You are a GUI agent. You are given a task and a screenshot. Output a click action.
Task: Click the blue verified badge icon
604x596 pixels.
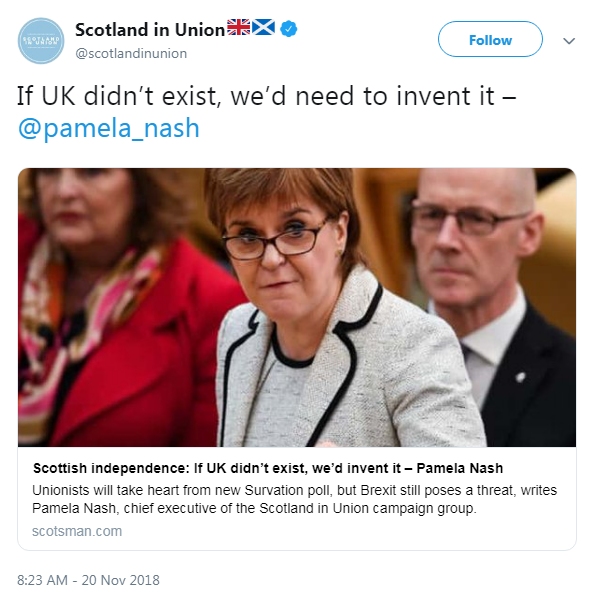click(289, 29)
